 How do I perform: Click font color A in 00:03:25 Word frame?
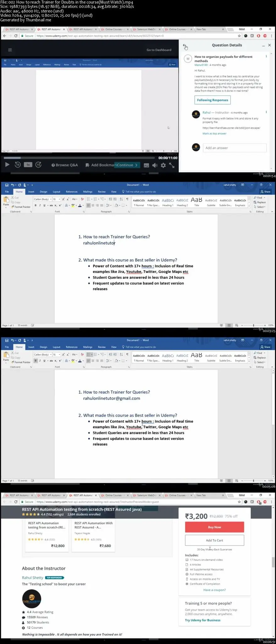click(x=80, y=205)
